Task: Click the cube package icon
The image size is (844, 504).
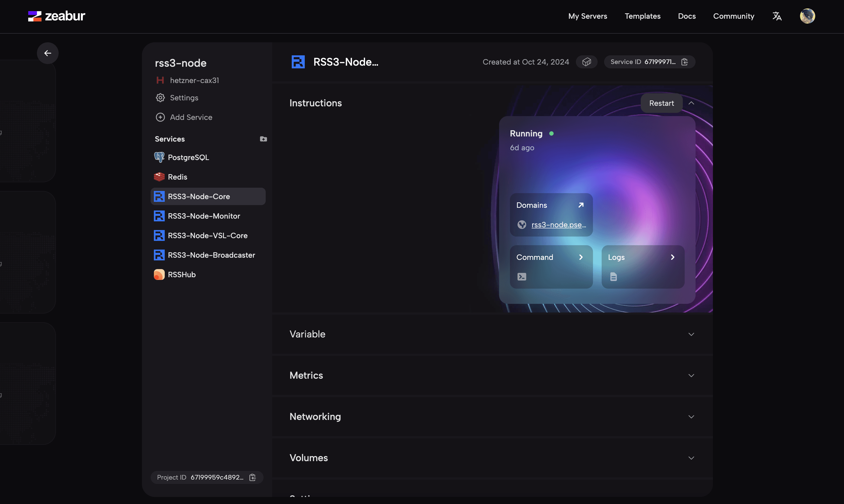Action: (586, 62)
